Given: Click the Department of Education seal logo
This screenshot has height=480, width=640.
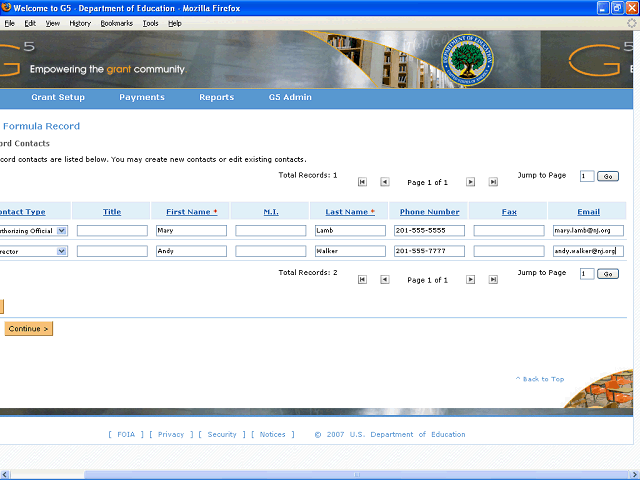Looking at the screenshot, I should click(467, 60).
